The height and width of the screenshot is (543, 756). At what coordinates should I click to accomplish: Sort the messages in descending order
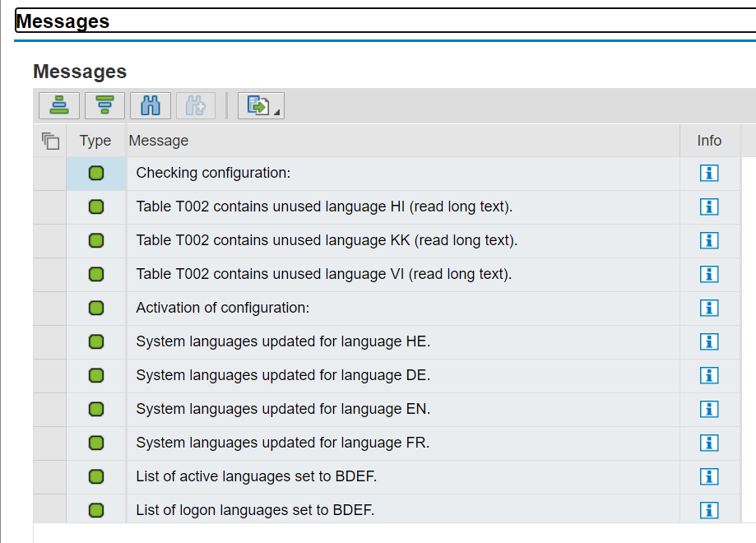point(104,105)
